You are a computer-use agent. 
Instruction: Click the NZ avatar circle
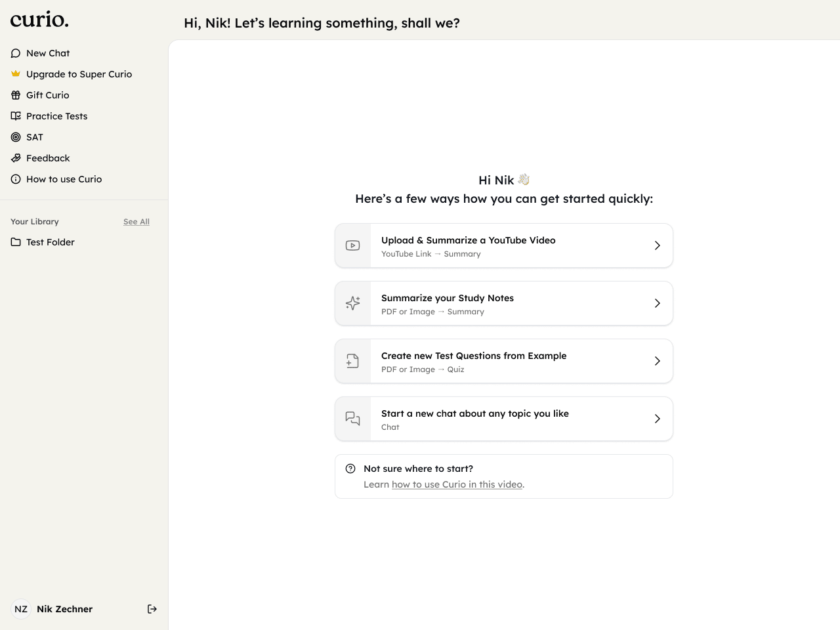(x=21, y=609)
